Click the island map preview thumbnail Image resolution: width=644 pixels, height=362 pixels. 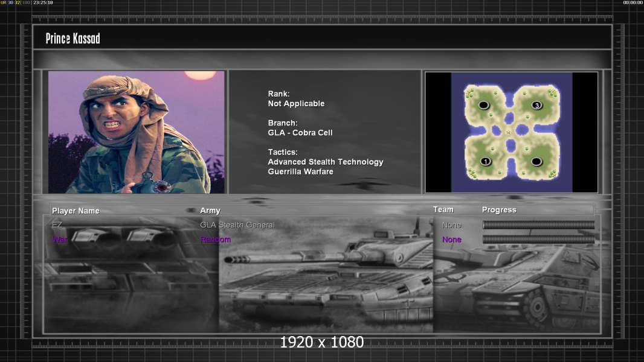pyautogui.click(x=511, y=132)
